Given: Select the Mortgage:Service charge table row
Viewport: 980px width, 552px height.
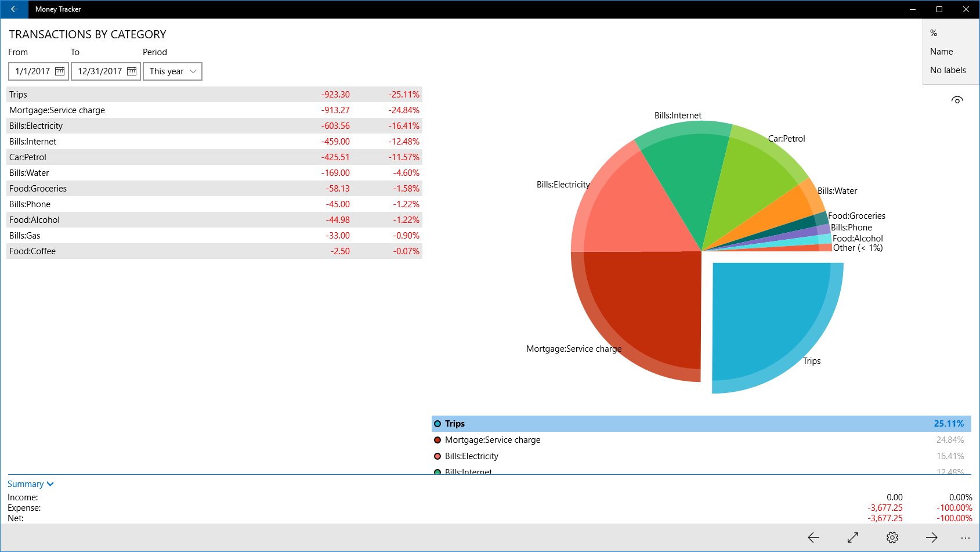Looking at the screenshot, I should coord(214,110).
